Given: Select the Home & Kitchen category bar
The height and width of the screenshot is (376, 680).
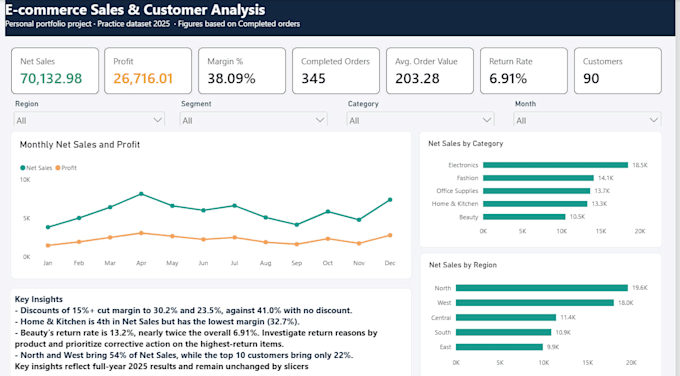Looking at the screenshot, I should [535, 204].
